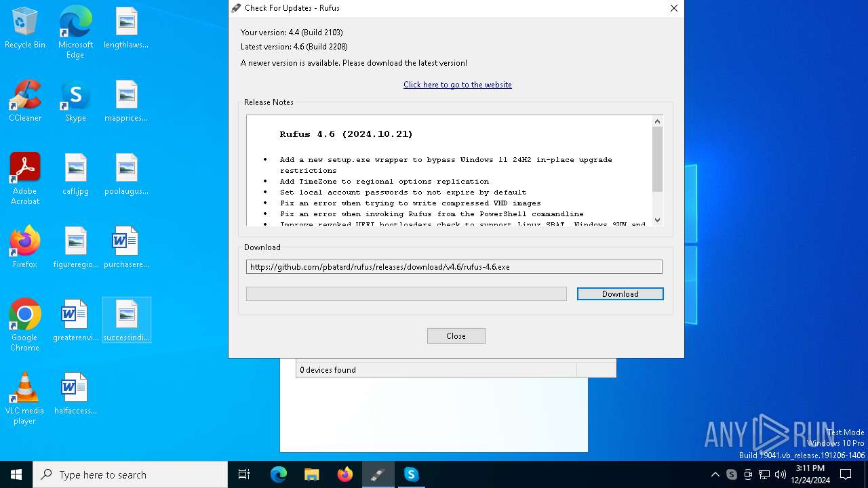The width and height of the screenshot is (868, 488).
Task: Open File Explorer from the taskbar
Action: [312, 474]
